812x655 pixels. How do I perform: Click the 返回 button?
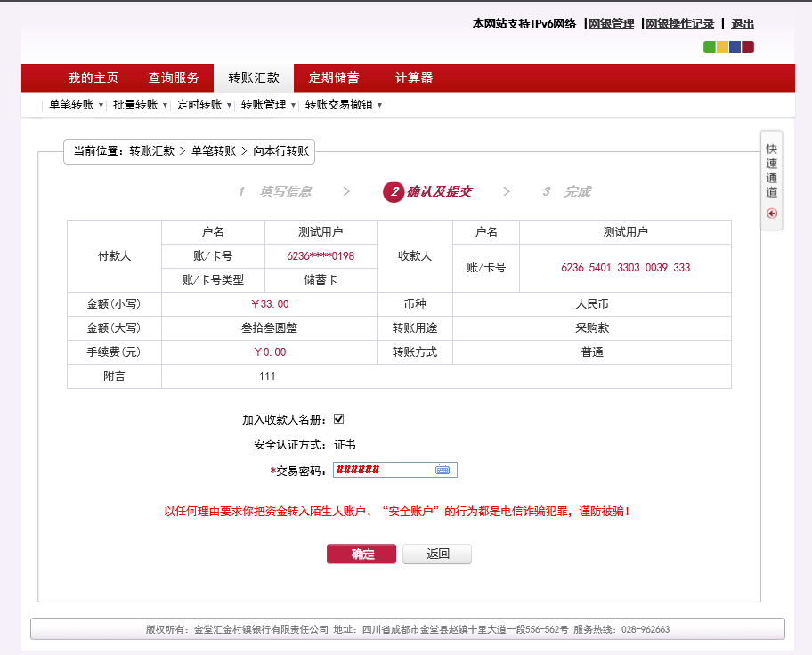tap(436, 554)
